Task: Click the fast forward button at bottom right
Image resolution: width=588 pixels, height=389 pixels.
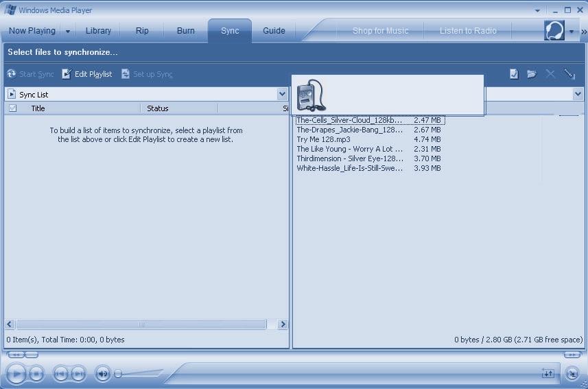Action: pos(572,355)
